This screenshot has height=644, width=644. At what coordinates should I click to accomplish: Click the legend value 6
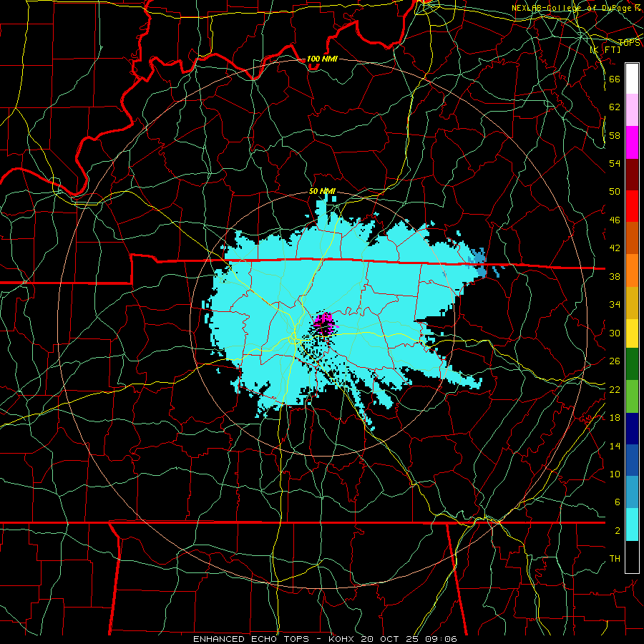tap(617, 502)
